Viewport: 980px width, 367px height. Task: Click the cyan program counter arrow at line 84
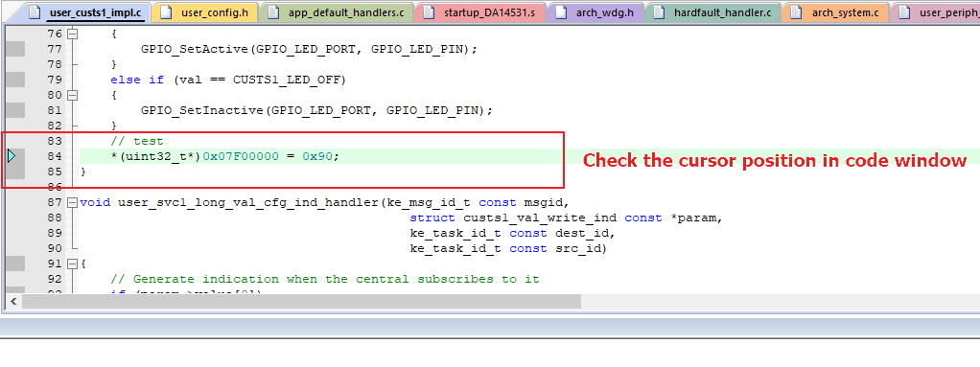12,156
